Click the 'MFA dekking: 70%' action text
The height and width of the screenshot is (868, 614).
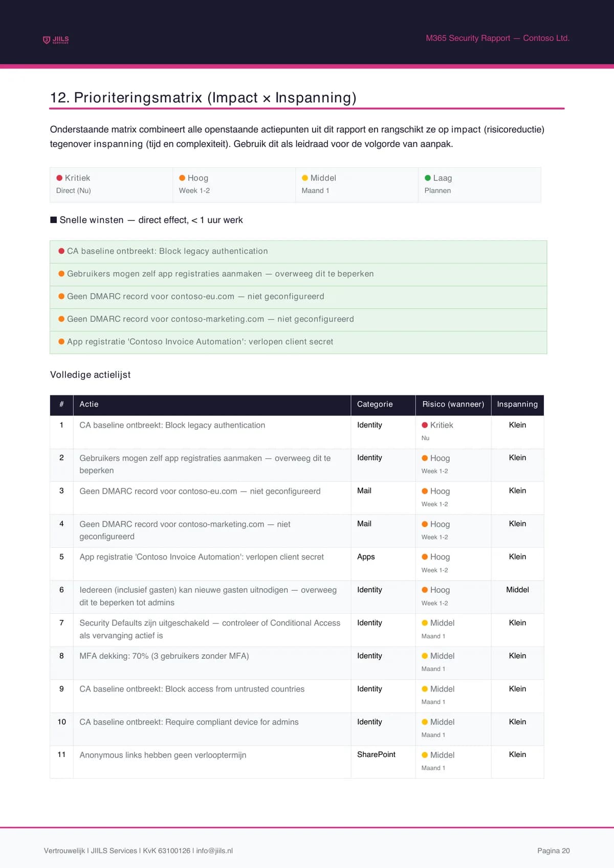click(x=164, y=656)
